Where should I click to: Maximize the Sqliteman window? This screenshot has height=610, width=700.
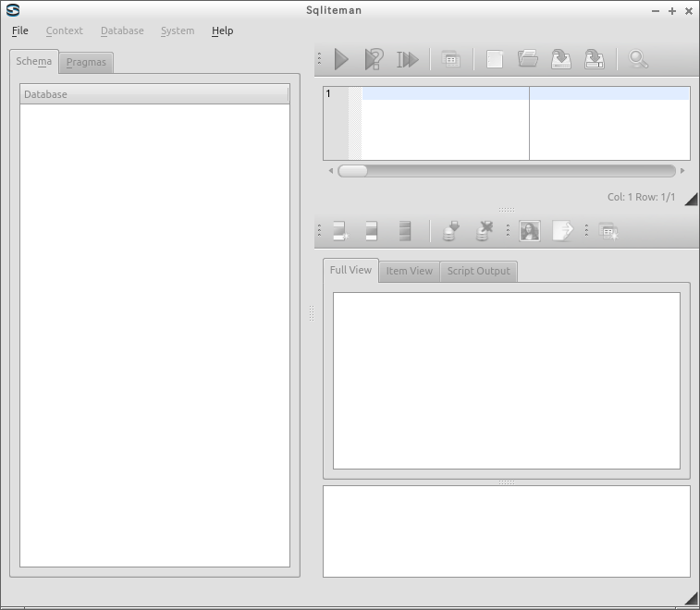pos(672,11)
